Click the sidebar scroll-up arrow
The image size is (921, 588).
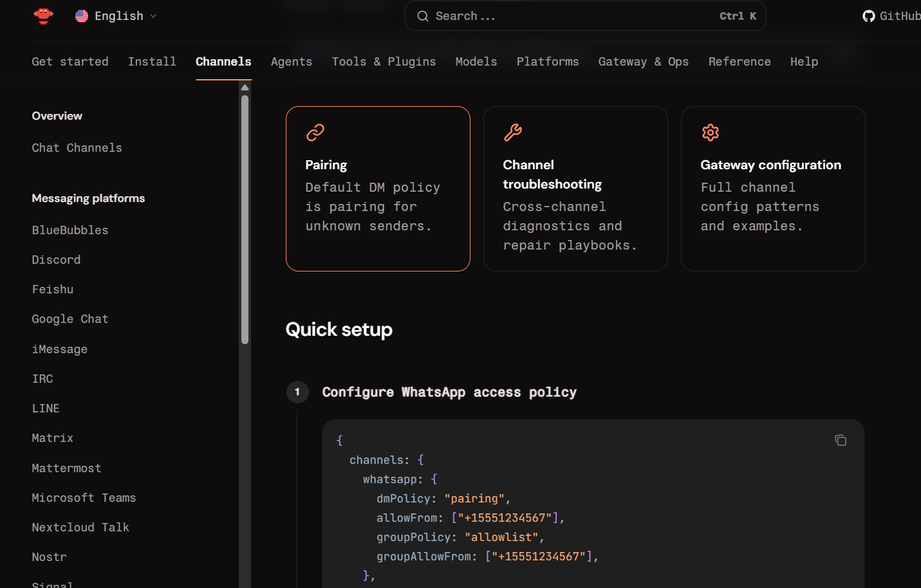[245, 87]
